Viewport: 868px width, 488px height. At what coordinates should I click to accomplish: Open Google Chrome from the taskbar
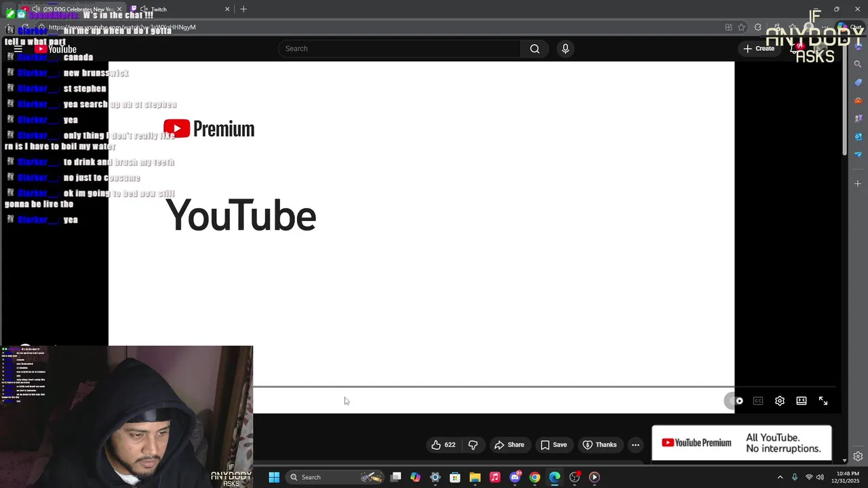[x=534, y=477]
